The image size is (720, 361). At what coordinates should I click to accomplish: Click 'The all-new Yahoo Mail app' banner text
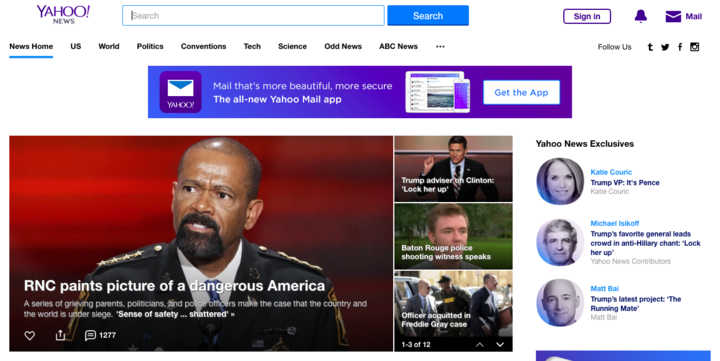point(277,99)
